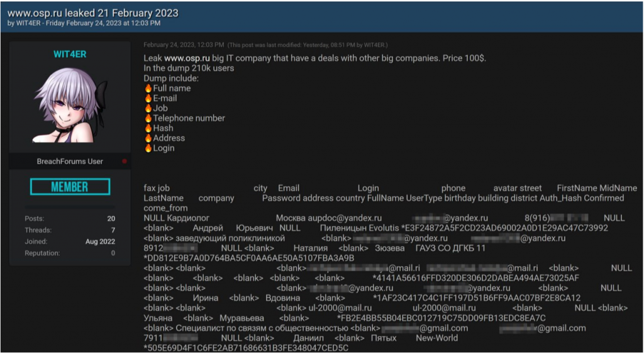Click the company 'ГАУЗ СО ДГКБ 11'

450,248
